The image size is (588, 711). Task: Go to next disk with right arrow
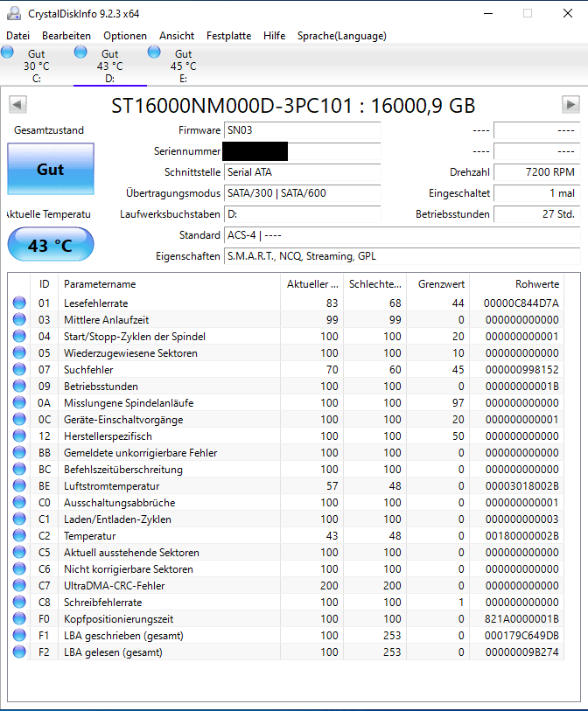pyautogui.click(x=570, y=105)
